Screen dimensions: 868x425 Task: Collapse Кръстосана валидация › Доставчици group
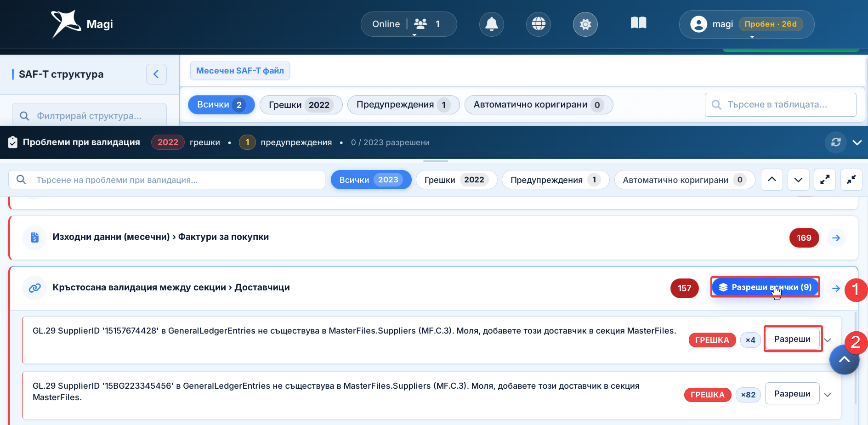pos(433,288)
